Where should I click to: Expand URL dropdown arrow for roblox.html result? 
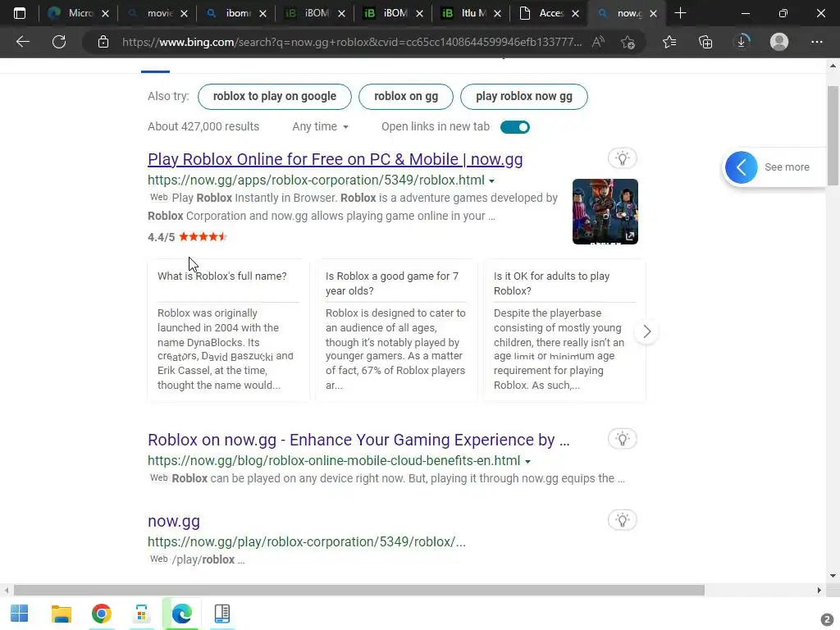(x=492, y=181)
